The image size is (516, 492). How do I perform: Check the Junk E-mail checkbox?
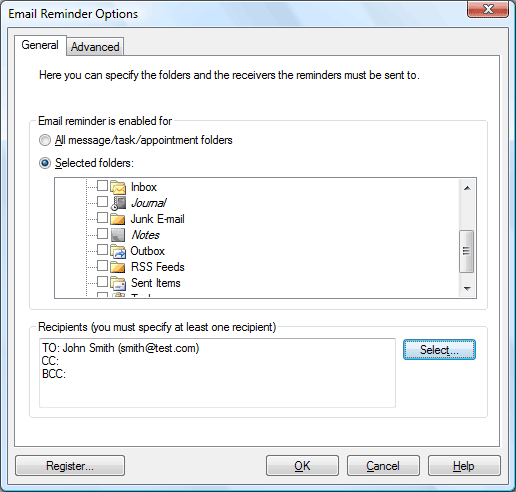102,218
